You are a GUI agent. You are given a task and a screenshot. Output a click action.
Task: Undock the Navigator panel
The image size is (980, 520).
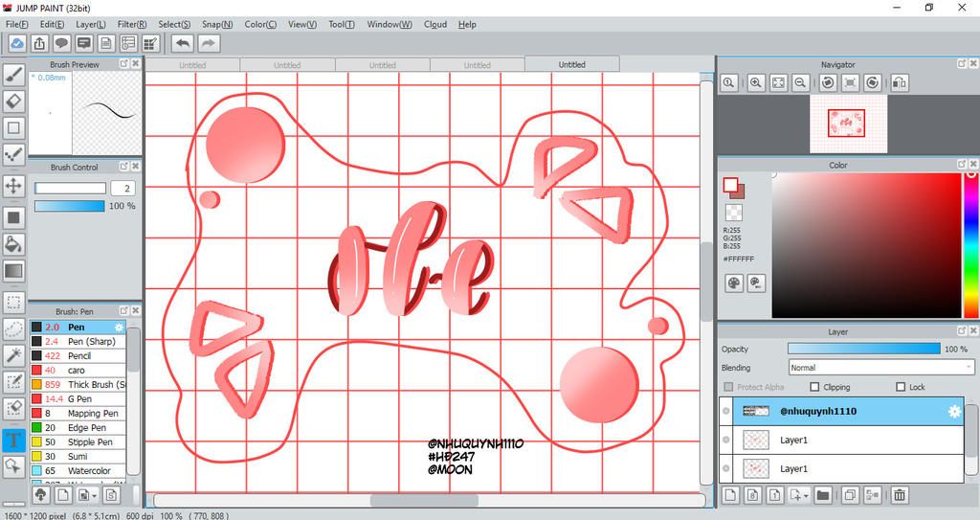pos(962,64)
